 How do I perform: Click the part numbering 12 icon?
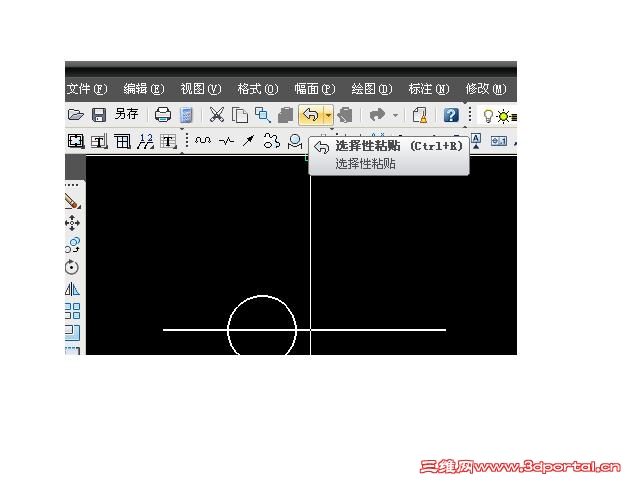click(145, 142)
